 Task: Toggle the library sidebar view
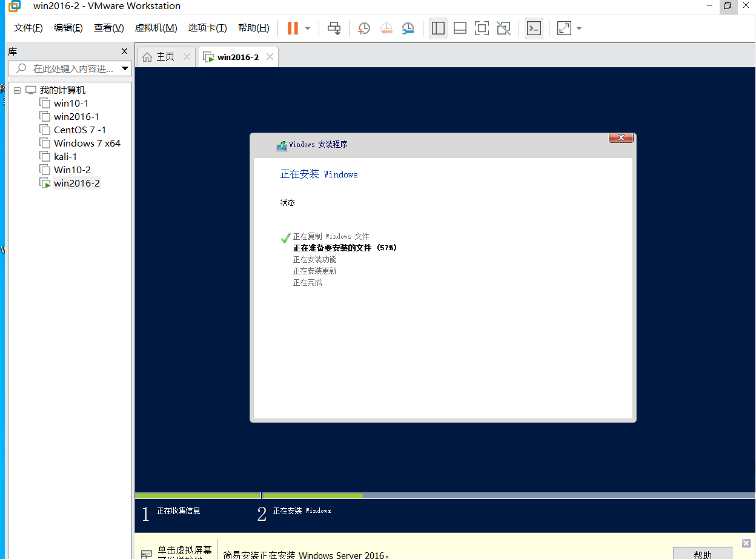click(x=438, y=28)
